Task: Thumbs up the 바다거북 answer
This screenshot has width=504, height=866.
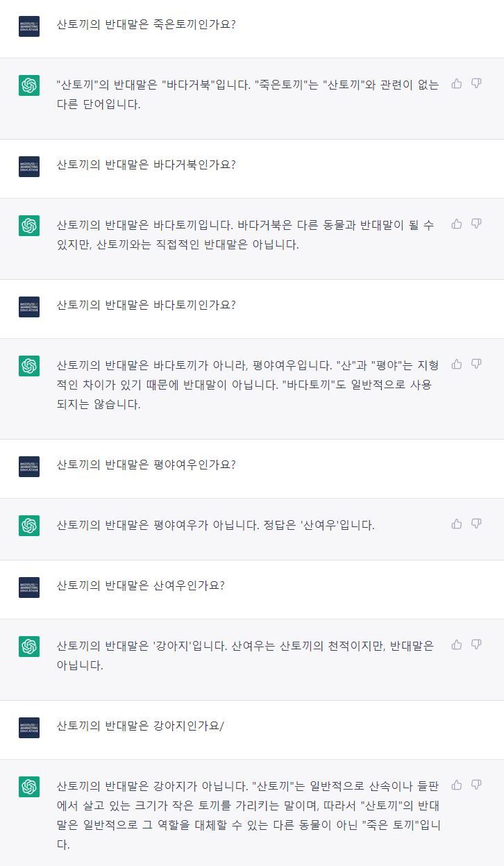Action: [457, 83]
